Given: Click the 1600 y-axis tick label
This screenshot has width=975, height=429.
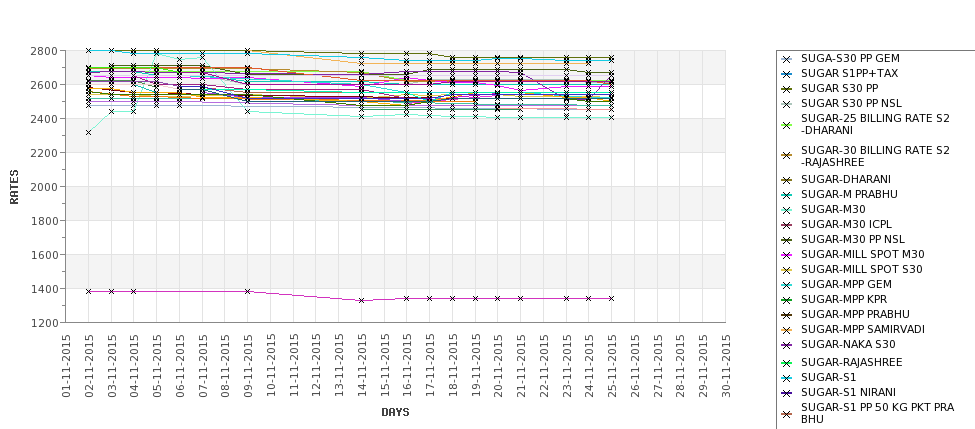Looking at the screenshot, I should tap(45, 255).
